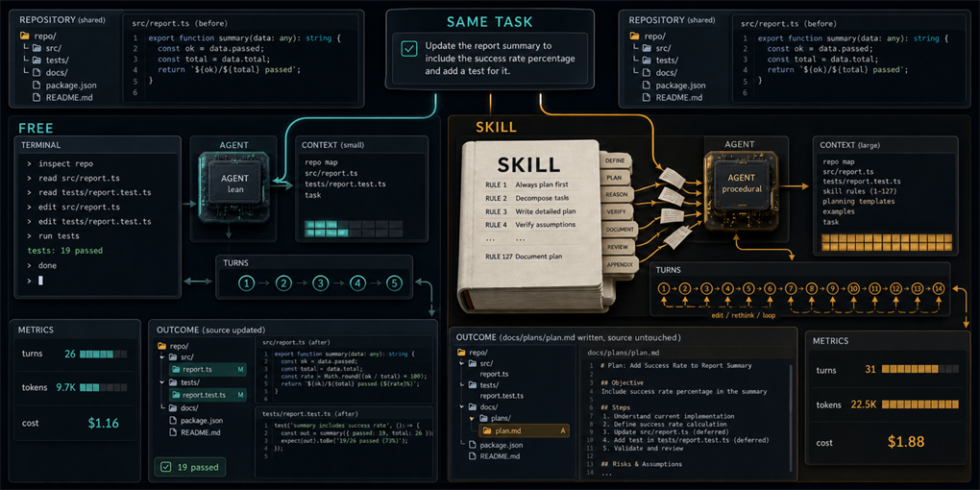Click 'RULE 4 Verify assumptions'

tap(530, 225)
